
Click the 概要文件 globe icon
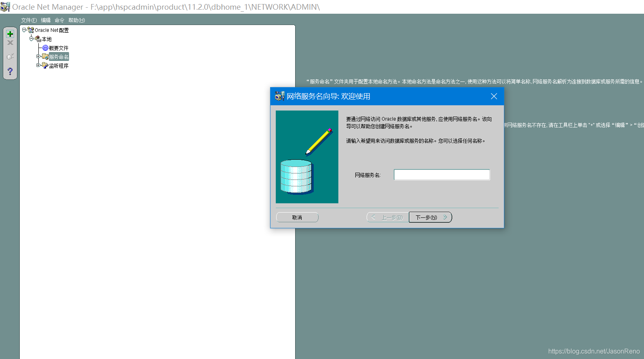45,48
